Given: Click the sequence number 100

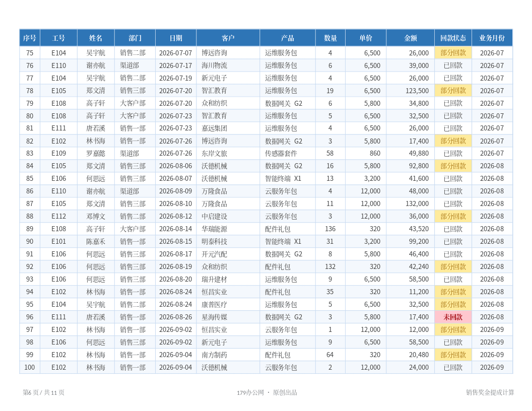Looking at the screenshot, I should pyautogui.click(x=30, y=367).
